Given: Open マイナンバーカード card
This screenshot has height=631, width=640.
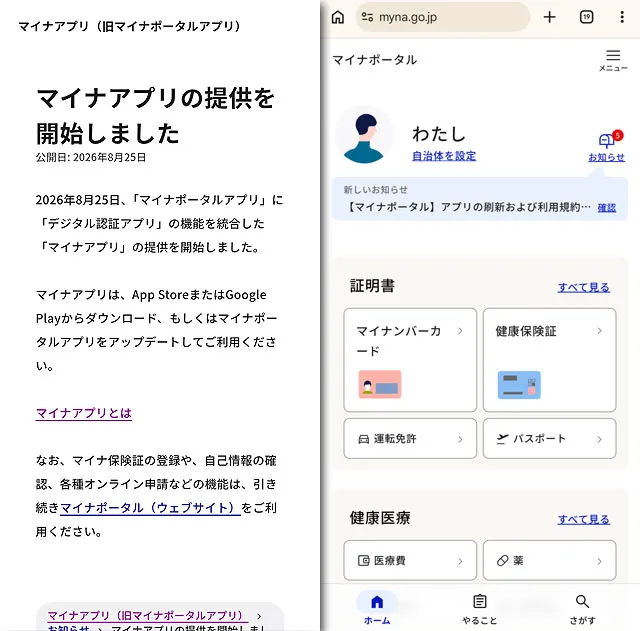Looking at the screenshot, I should point(410,360).
